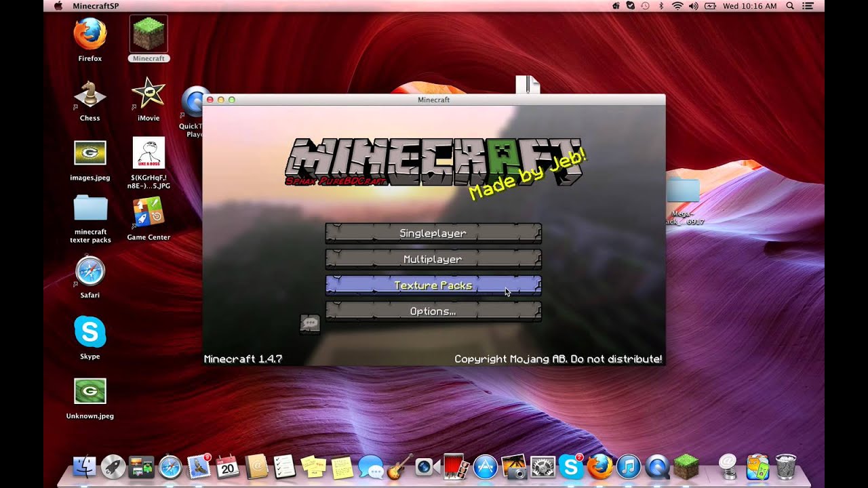Open the Multiplayer menu in Minecraft
This screenshot has width=868, height=488.
click(x=433, y=260)
